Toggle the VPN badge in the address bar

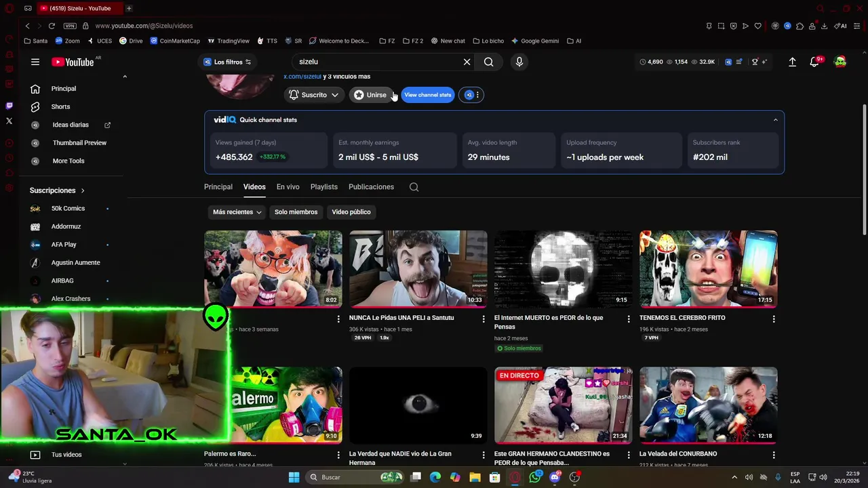70,26
